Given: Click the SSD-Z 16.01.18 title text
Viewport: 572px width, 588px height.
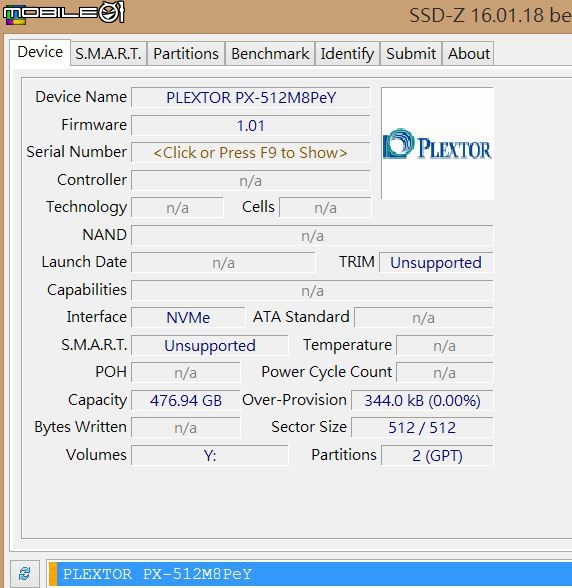Looking at the screenshot, I should pos(490,16).
